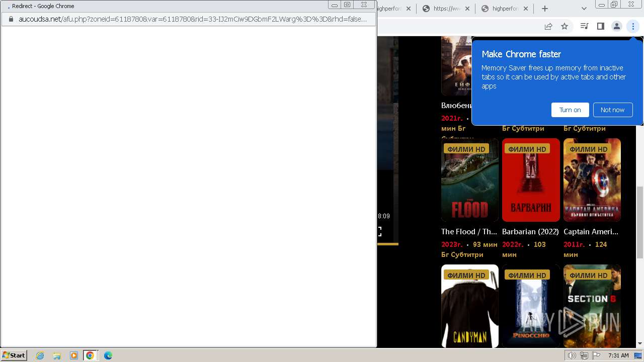Close the last highperfor tab

pos(526,9)
